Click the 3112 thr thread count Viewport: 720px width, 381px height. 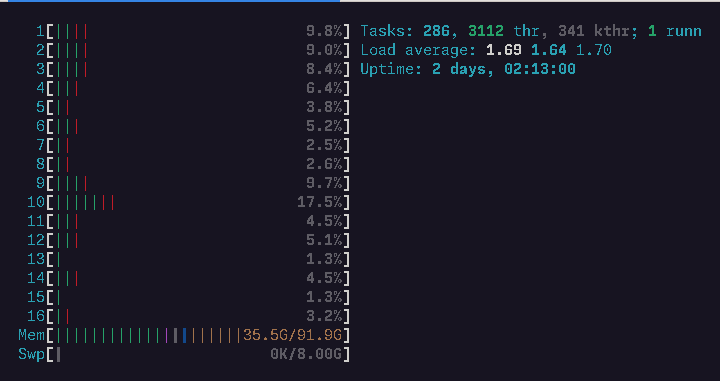(x=499, y=31)
